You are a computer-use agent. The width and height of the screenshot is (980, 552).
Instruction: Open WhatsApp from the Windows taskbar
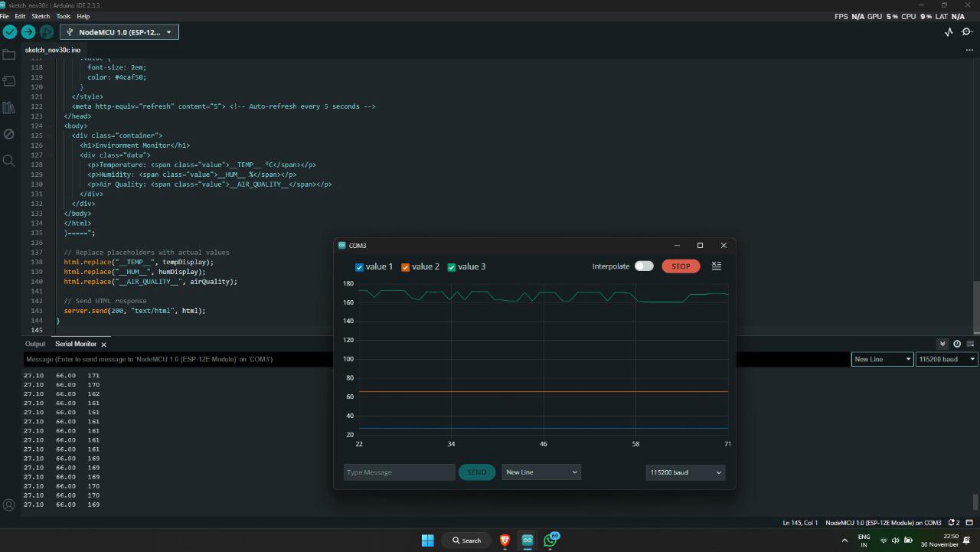point(550,540)
